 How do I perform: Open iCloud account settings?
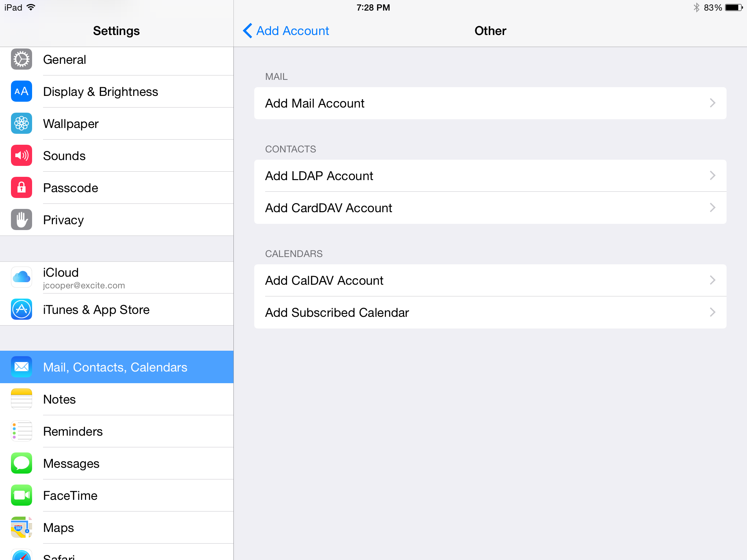pyautogui.click(x=117, y=277)
